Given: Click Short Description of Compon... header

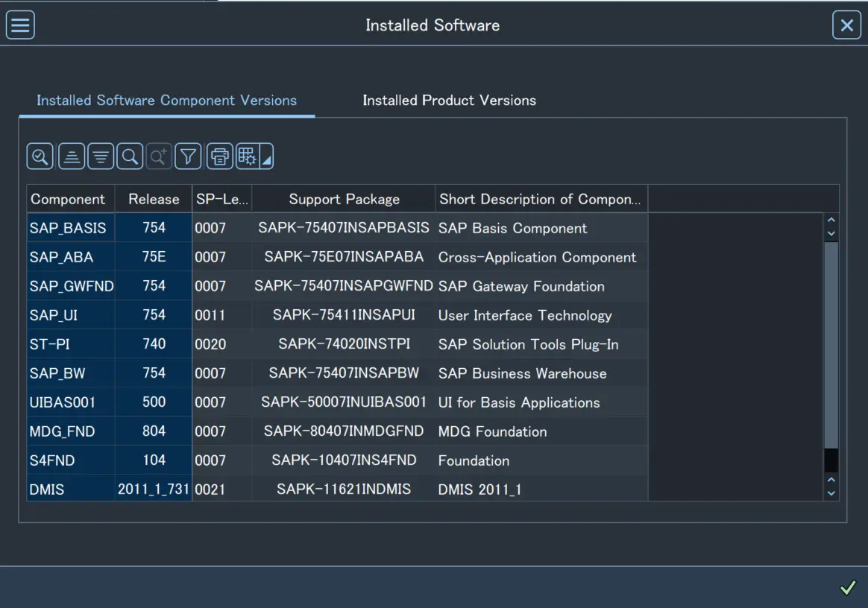Looking at the screenshot, I should (541, 199).
